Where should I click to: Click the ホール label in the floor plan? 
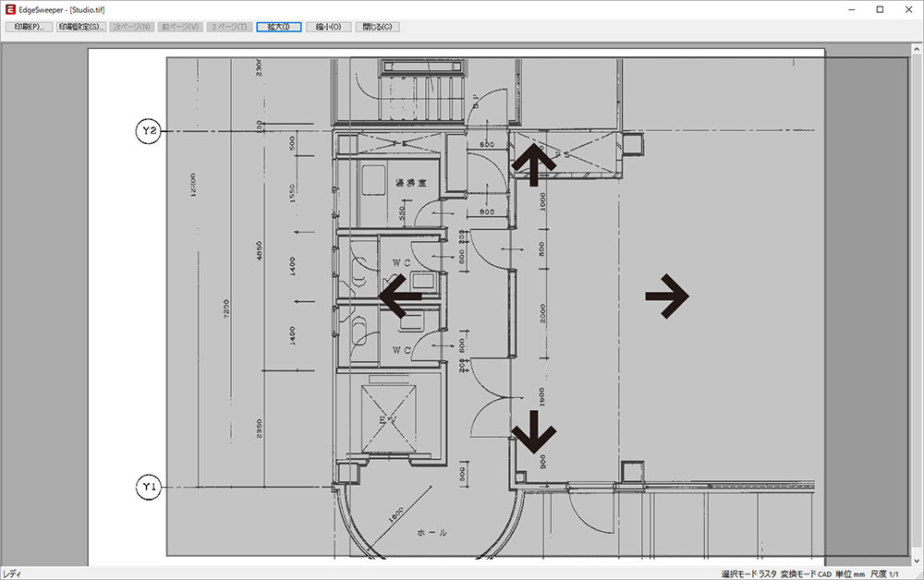coord(432,533)
